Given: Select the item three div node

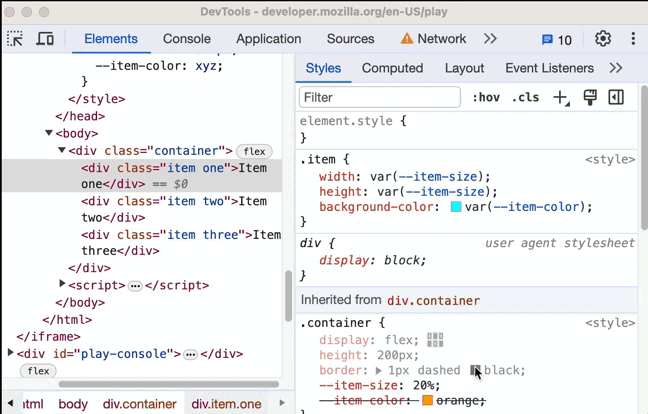Looking at the screenshot, I should click(181, 243).
